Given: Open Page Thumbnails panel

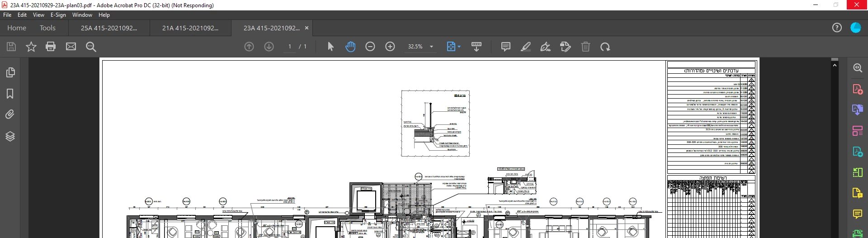Looking at the screenshot, I should (x=10, y=72).
